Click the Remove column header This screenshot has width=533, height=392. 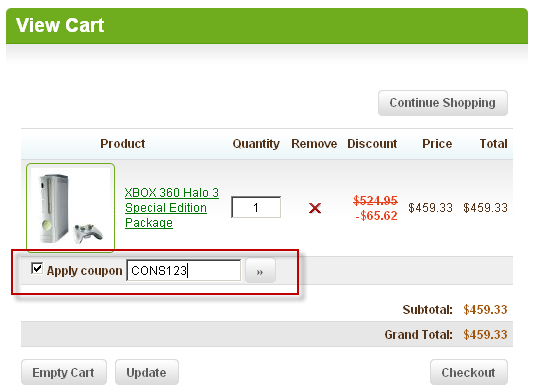pos(314,143)
